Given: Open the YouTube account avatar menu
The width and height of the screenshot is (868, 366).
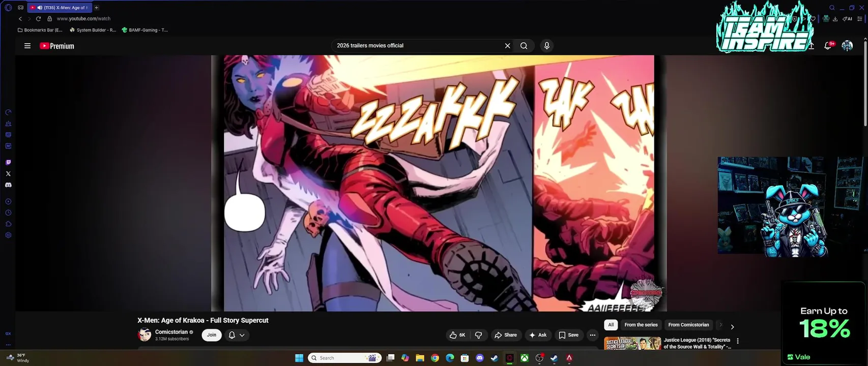Looking at the screenshot, I should [847, 46].
